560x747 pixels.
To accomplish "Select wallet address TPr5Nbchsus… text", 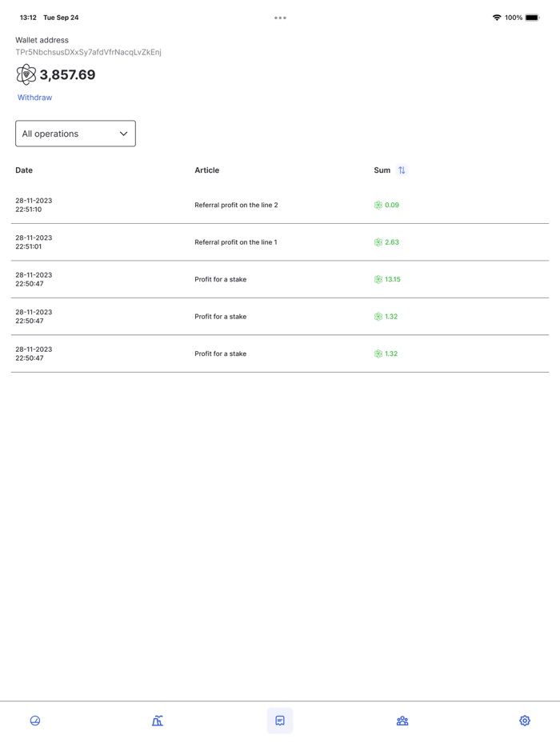I will coord(88,52).
